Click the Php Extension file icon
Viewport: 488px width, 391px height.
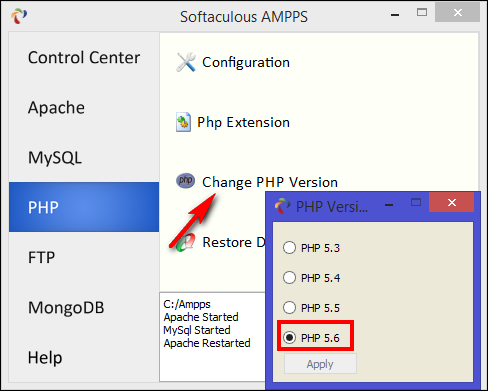tap(183, 122)
